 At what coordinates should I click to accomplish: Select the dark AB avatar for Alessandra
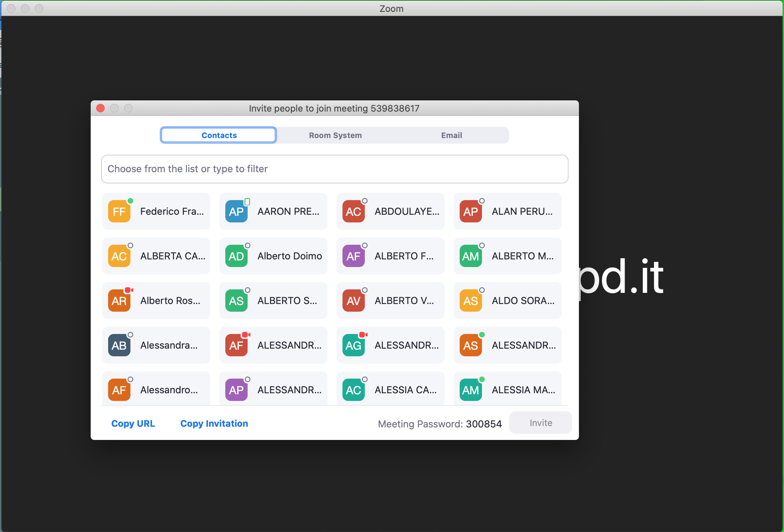point(119,345)
